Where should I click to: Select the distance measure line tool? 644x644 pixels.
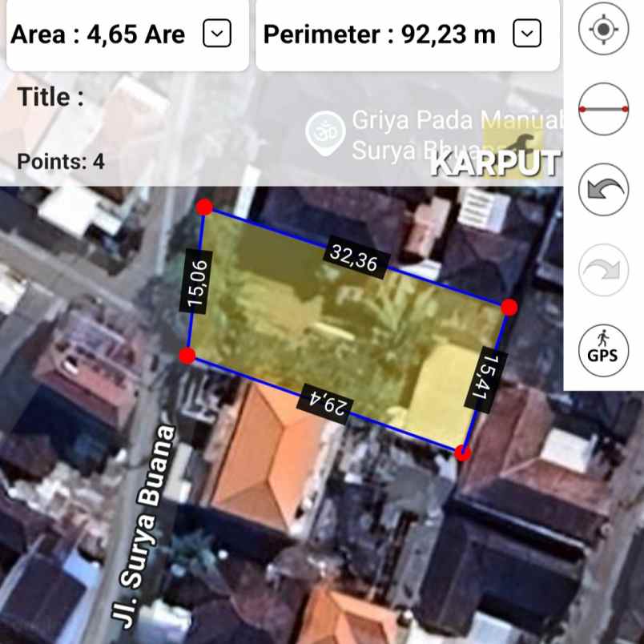603,108
